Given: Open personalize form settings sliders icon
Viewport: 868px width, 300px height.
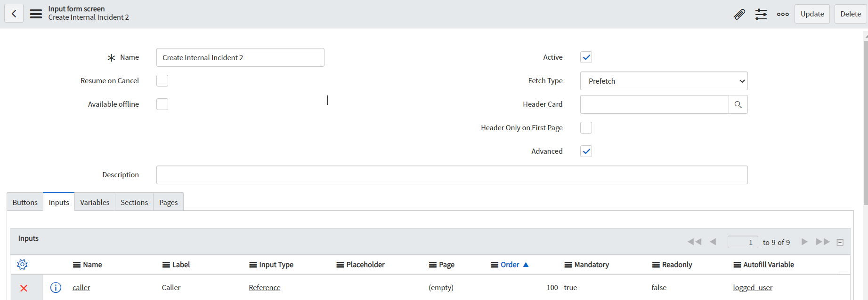Looking at the screenshot, I should tap(761, 14).
